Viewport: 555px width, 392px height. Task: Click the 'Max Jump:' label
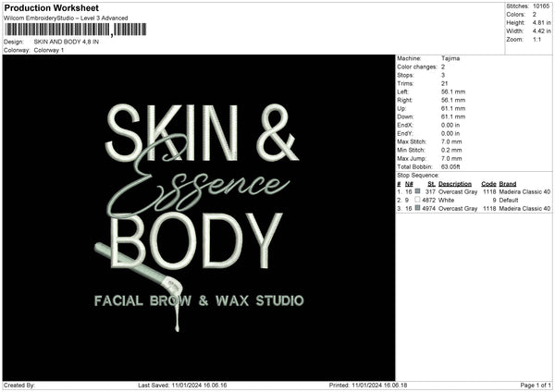click(412, 158)
